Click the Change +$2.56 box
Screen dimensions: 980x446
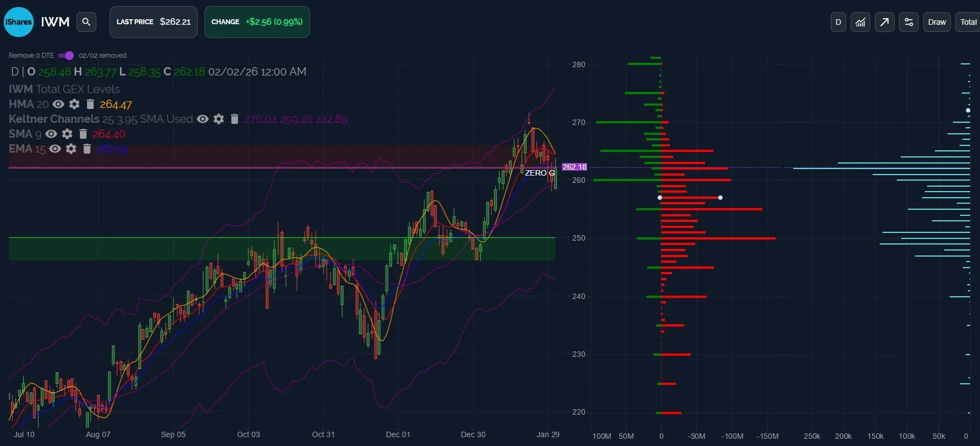tap(257, 22)
